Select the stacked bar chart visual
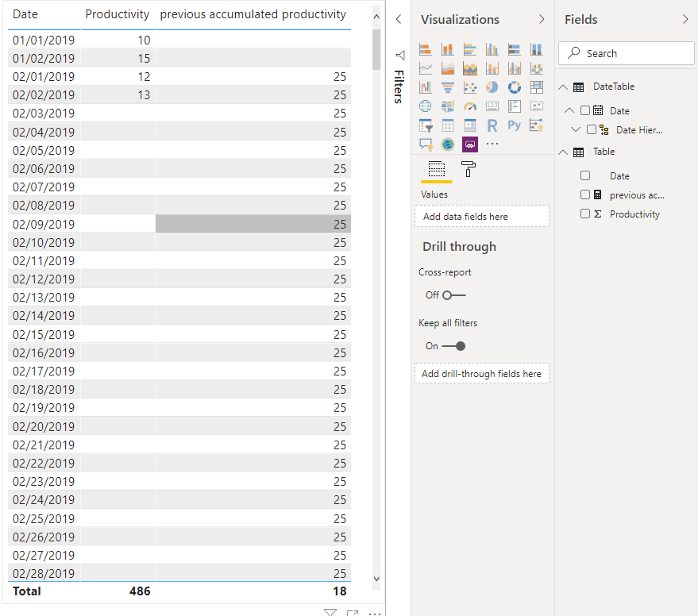 coord(426,49)
